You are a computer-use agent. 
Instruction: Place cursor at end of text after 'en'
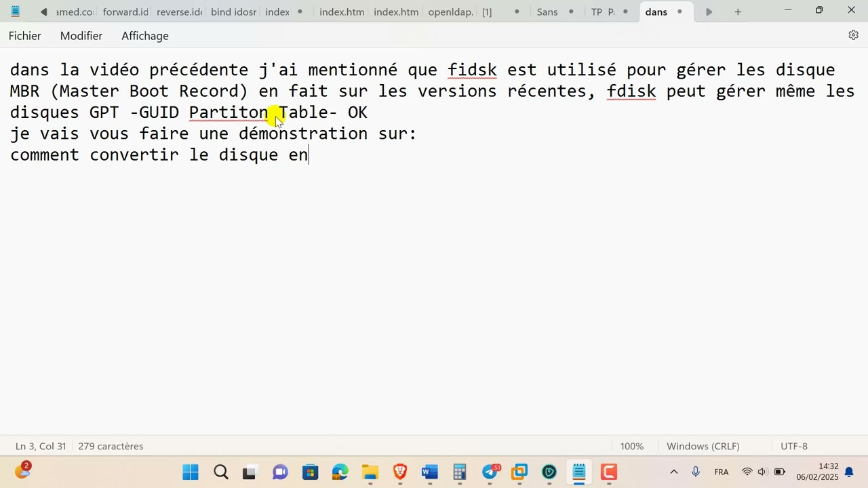(x=309, y=155)
